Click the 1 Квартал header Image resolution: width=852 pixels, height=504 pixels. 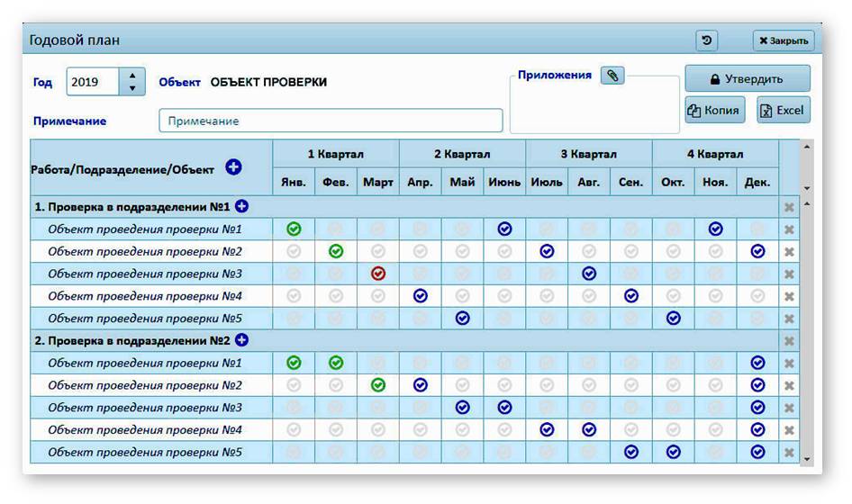pyautogui.click(x=336, y=154)
